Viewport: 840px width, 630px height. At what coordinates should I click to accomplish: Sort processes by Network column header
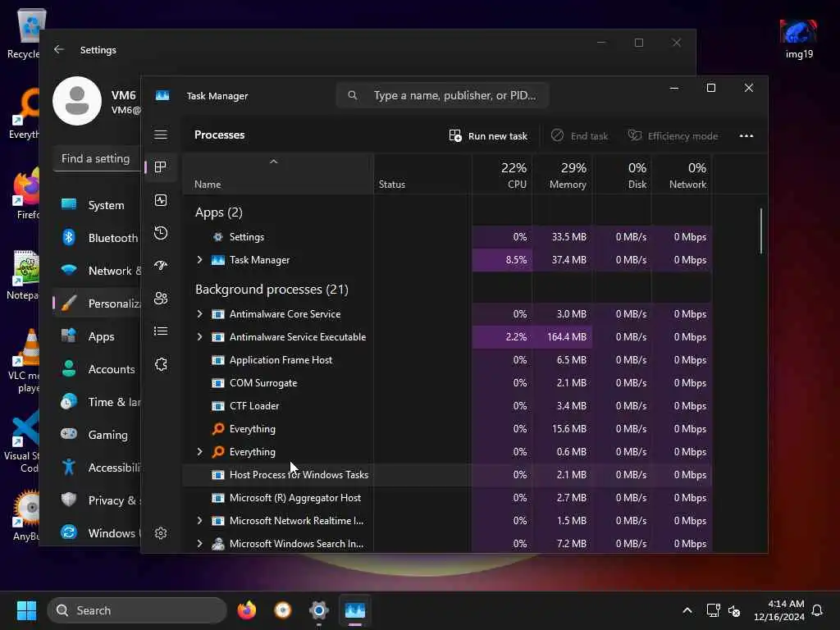point(682,175)
